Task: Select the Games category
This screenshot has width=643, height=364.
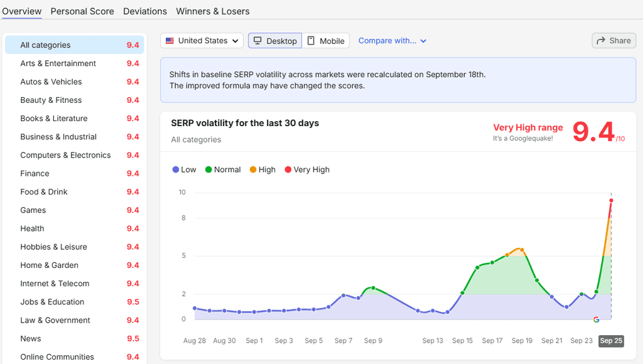Action: (x=75, y=210)
